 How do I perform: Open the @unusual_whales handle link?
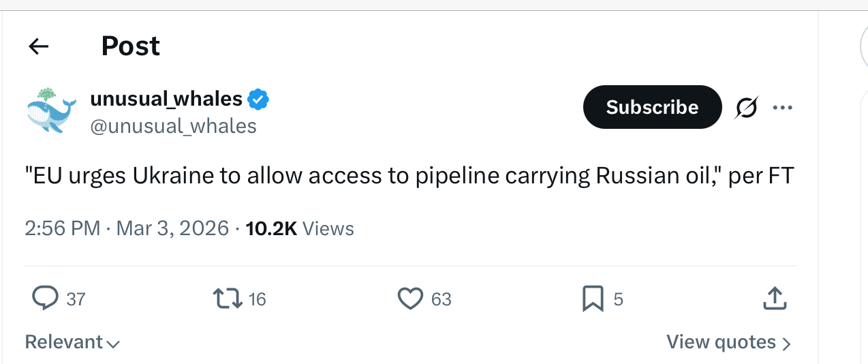click(173, 126)
